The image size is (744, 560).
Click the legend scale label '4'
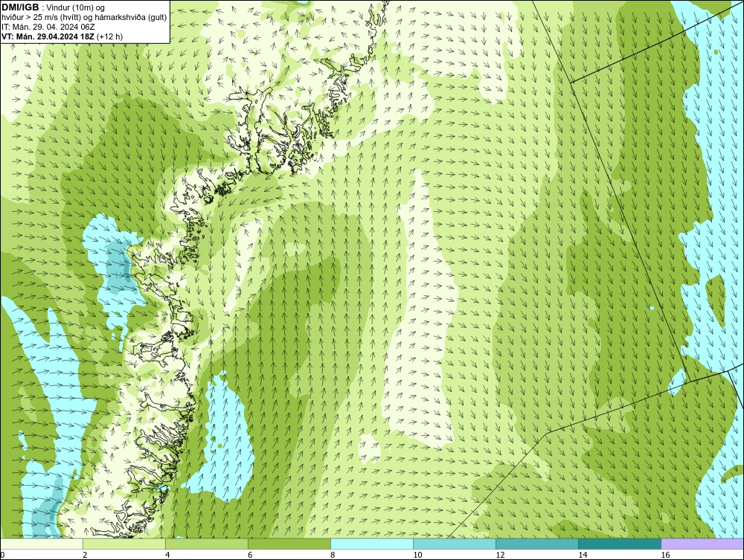pos(167,555)
